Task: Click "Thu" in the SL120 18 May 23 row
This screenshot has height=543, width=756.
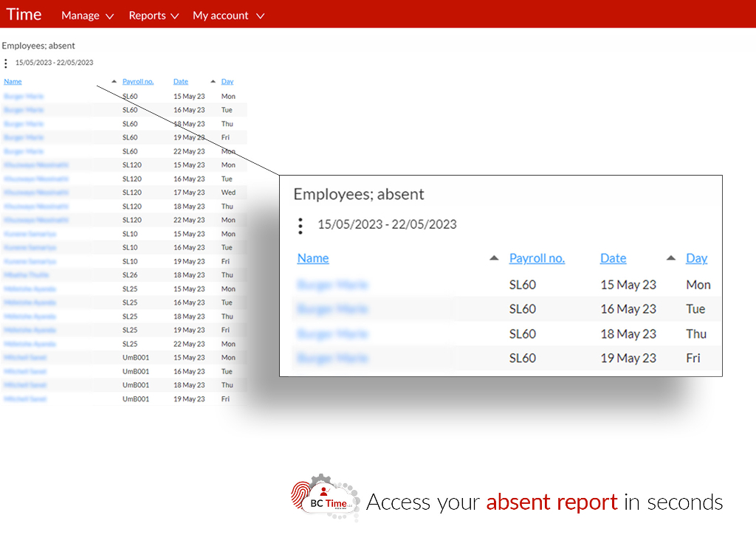Action: pyautogui.click(x=227, y=207)
